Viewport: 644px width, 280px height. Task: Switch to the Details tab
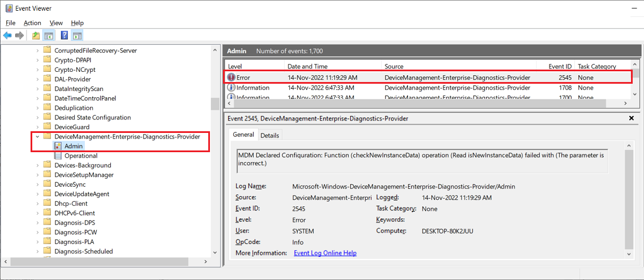(x=269, y=135)
